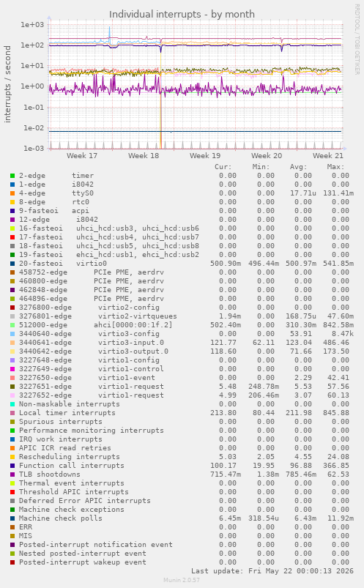Click the Rescheduling interrupts yellow swatch
This screenshot has height=588, width=364.
12,457
